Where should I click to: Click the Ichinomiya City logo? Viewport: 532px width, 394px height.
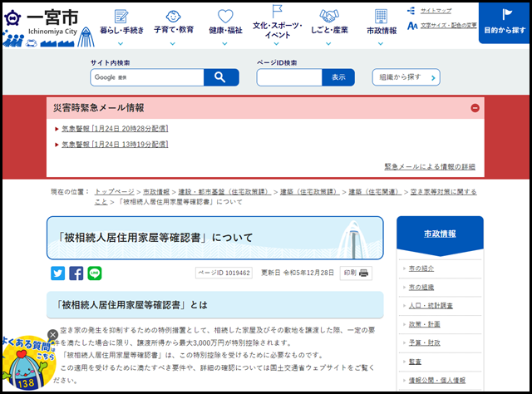point(49,27)
